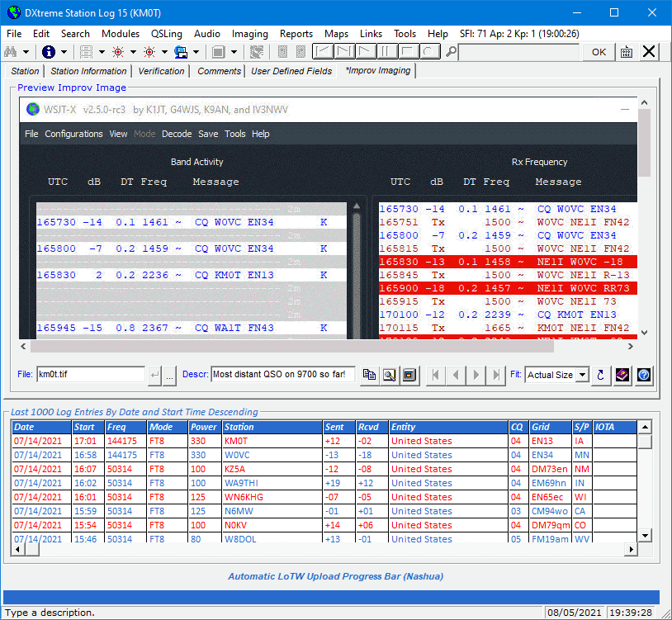The height and width of the screenshot is (620, 672).
Task: Open the Fit 'Actual Size' dropdown
Action: point(582,375)
